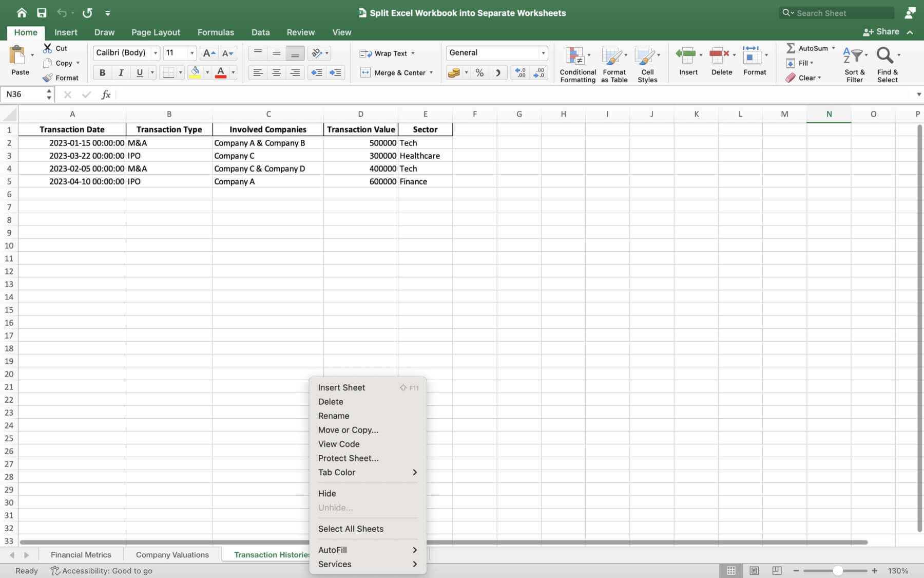Increase the cell indent
Screen dimensions: 924x578
335,72
